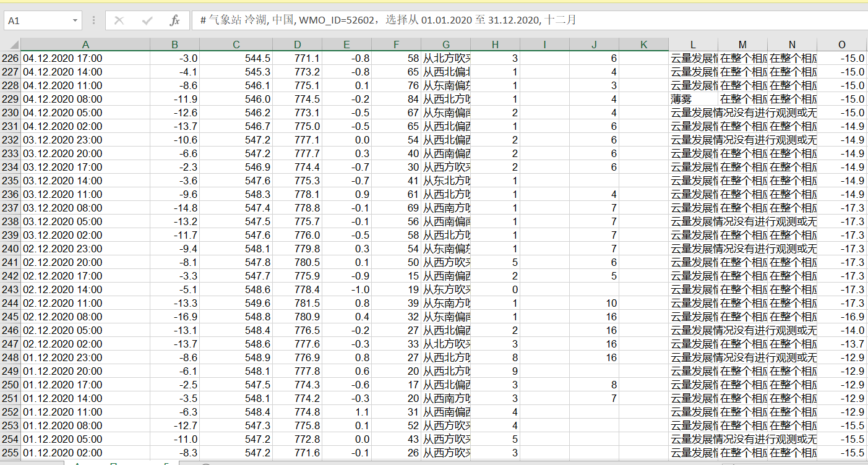
Task: Click value 9 in column H
Action: (x=495, y=371)
